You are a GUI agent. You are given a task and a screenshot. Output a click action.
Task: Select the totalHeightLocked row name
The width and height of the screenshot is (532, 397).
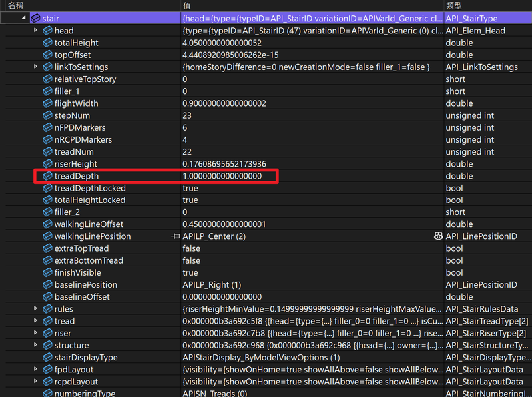(x=90, y=200)
